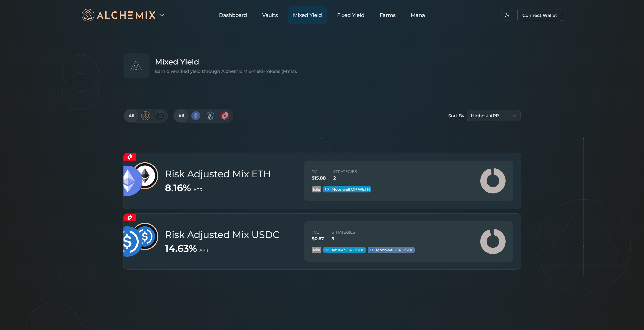Filter vaults by alUSD token icon

(146, 116)
